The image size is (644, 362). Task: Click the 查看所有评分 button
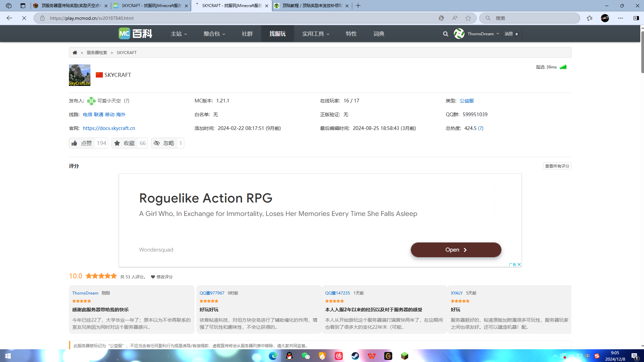click(557, 166)
